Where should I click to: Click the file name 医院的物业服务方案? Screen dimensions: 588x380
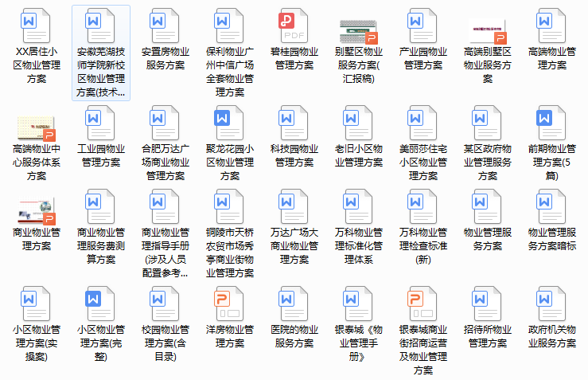pyautogui.click(x=294, y=336)
